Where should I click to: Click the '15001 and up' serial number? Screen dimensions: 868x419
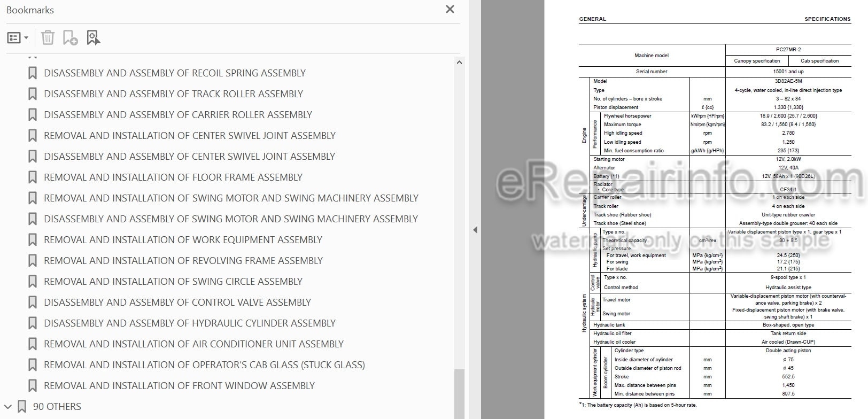coord(788,72)
